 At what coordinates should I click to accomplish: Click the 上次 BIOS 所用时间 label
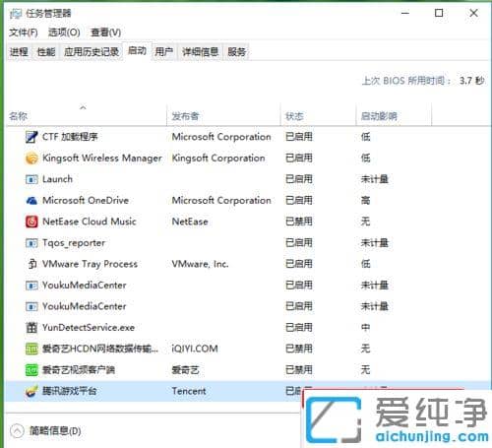point(406,81)
